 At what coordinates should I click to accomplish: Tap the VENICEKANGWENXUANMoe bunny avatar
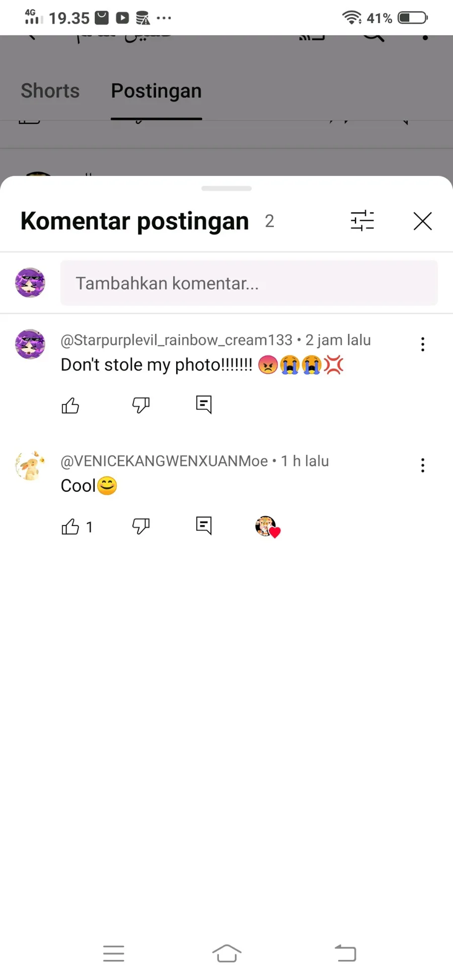coord(30,466)
